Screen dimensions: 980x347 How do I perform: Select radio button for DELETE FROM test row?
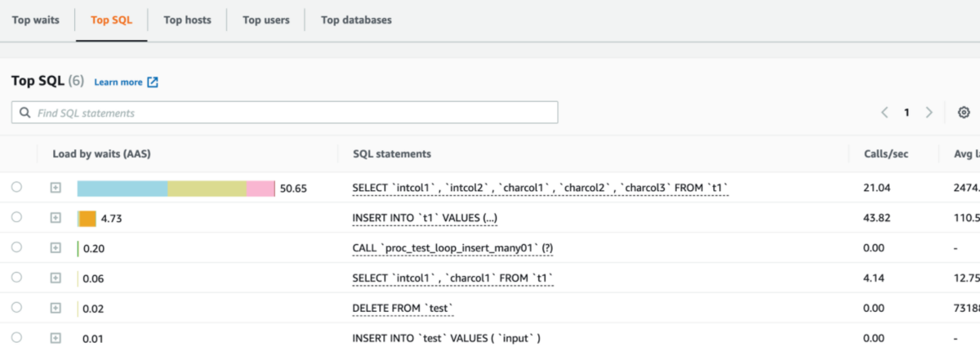click(17, 308)
